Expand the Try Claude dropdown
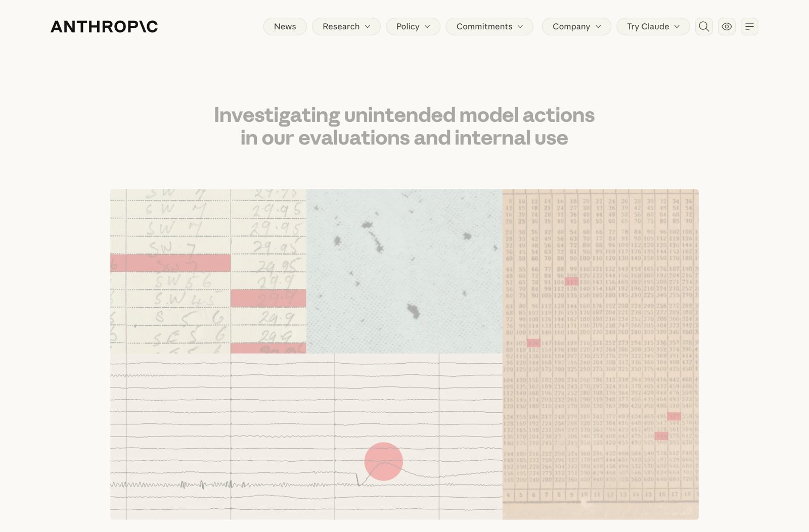 click(x=653, y=26)
